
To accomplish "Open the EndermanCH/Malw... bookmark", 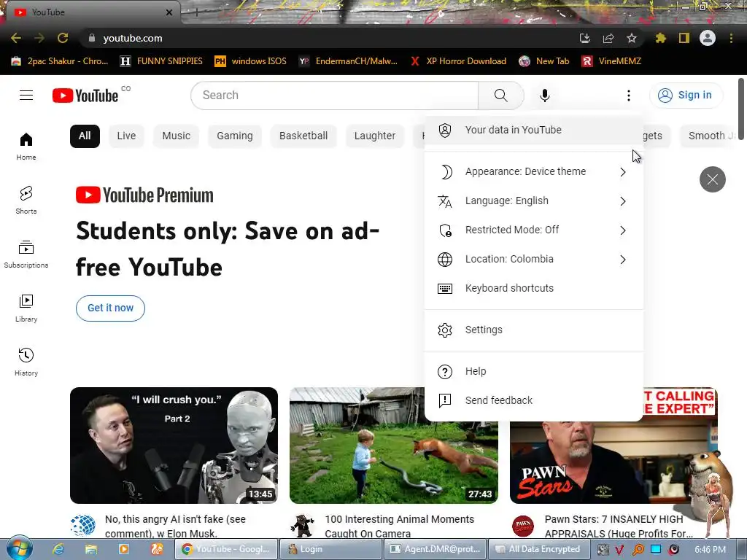I will 348,61.
